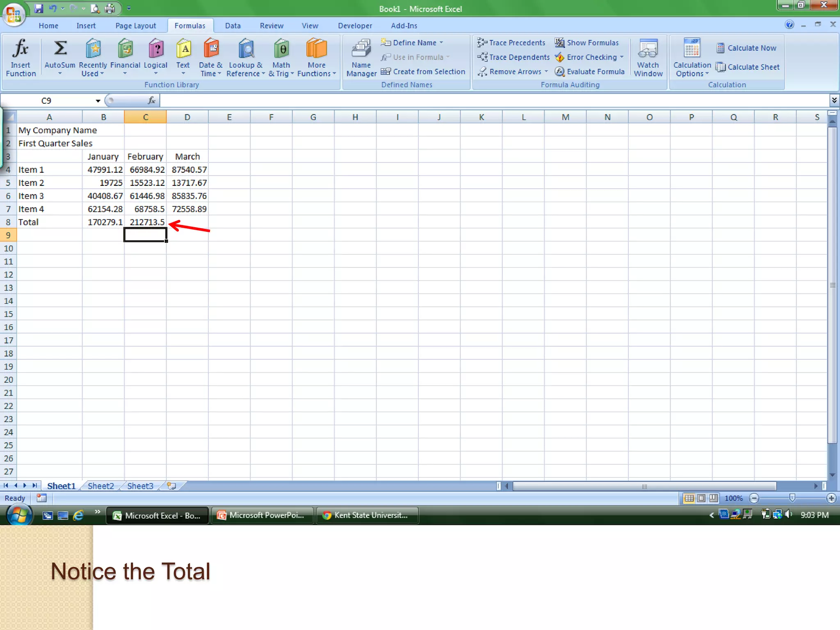
Task: Click Evaluate Formula
Action: click(x=590, y=71)
